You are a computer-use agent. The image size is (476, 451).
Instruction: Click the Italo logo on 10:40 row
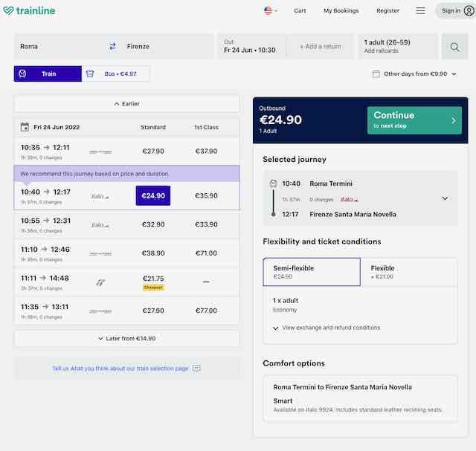[100, 196]
